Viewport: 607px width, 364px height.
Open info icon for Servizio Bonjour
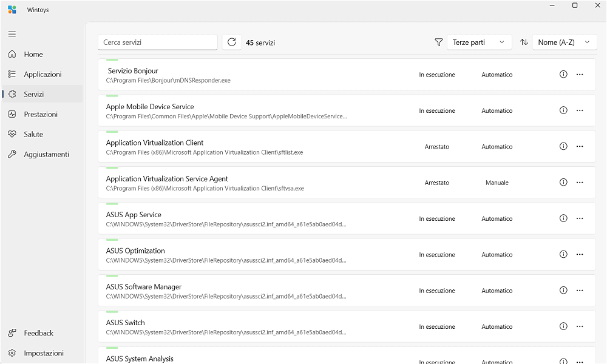coord(563,75)
